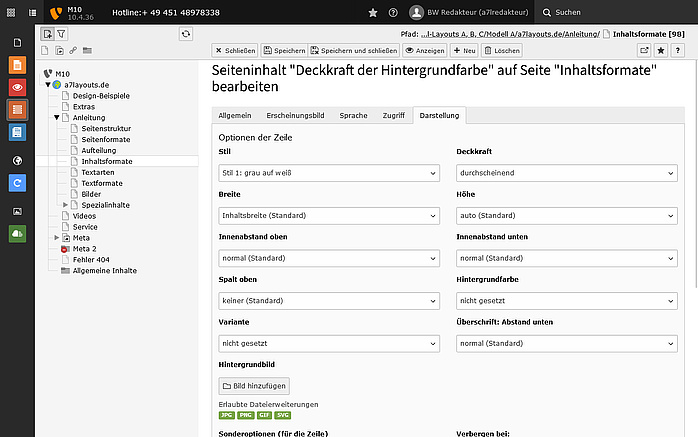
Task: Click the Neu button
Action: coord(464,50)
